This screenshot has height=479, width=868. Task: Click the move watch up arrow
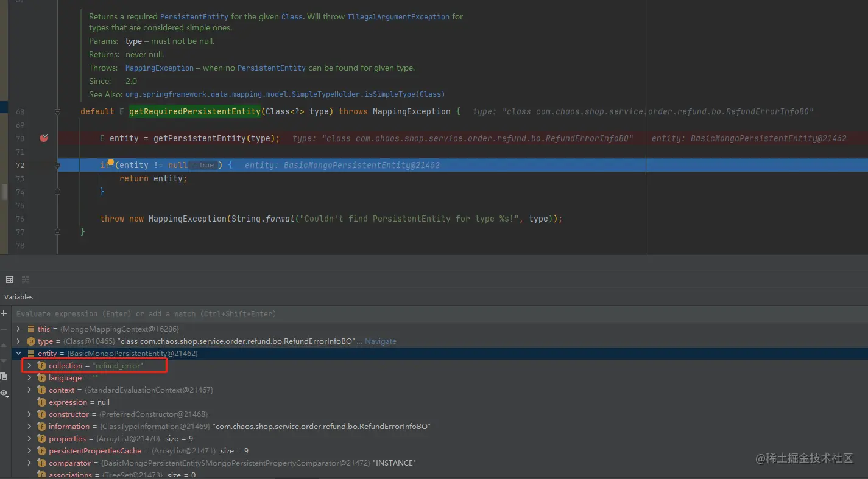[x=4, y=345]
